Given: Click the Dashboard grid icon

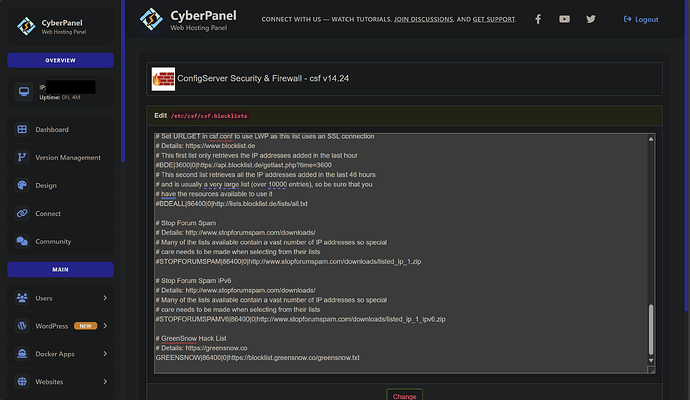Looking at the screenshot, I should point(22,129).
